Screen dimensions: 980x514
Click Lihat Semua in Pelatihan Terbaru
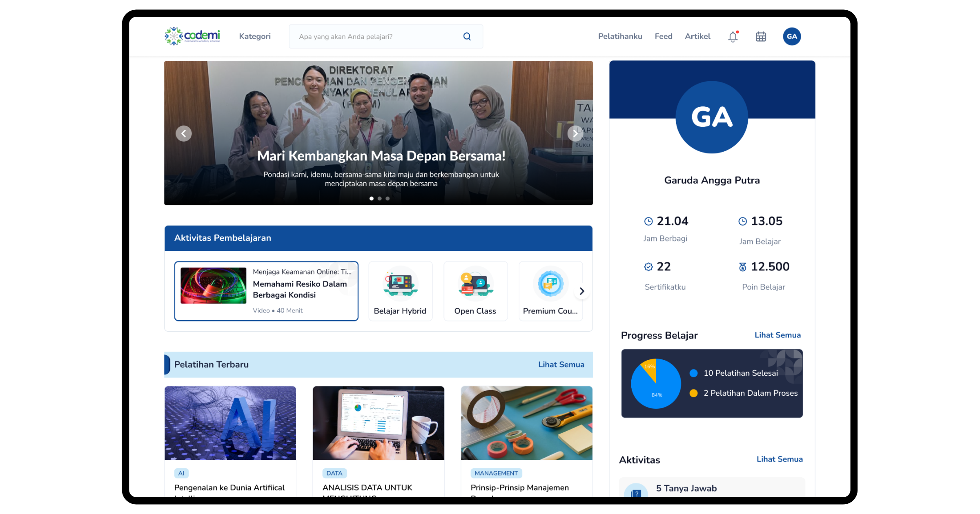click(x=561, y=365)
